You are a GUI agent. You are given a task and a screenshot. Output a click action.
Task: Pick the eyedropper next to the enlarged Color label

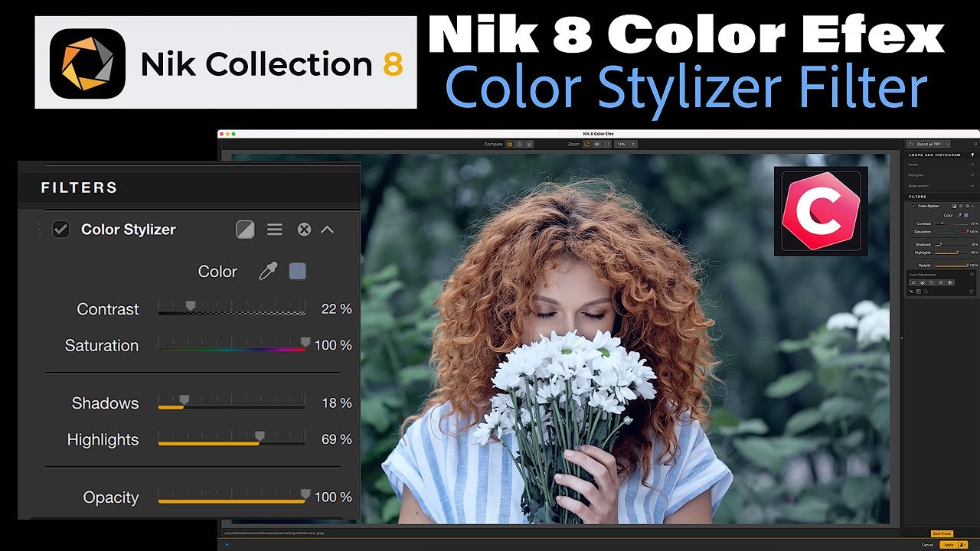tap(267, 271)
